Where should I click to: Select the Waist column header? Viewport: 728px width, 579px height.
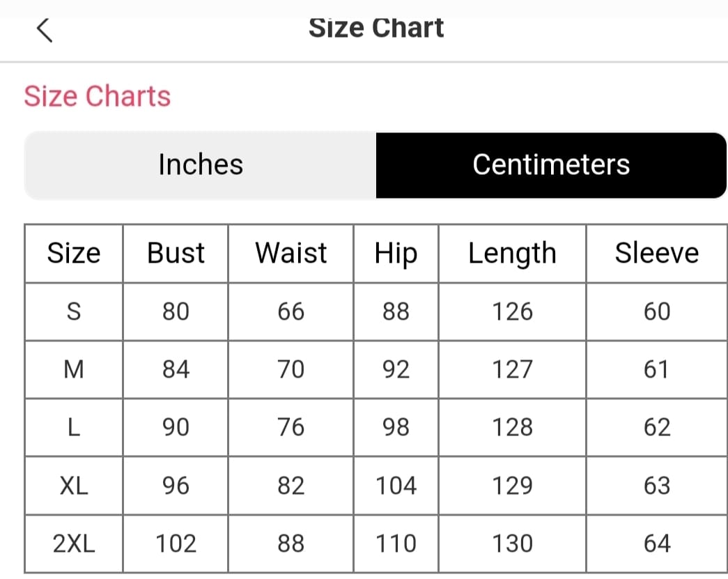(291, 254)
